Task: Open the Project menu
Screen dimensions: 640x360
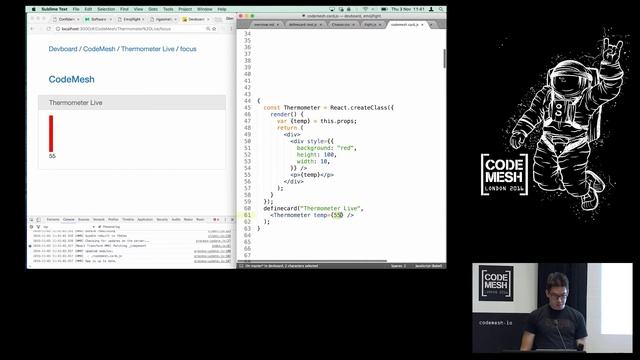Action: click(185, 9)
